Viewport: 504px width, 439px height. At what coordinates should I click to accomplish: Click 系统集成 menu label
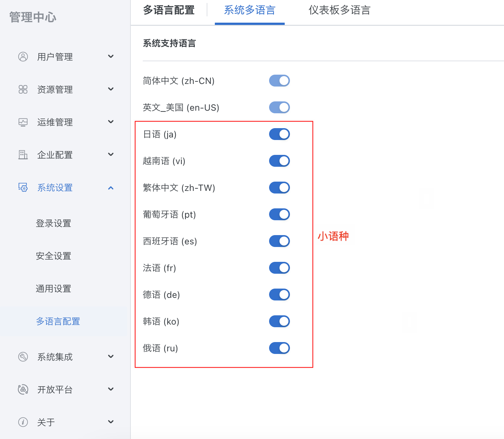tap(55, 357)
